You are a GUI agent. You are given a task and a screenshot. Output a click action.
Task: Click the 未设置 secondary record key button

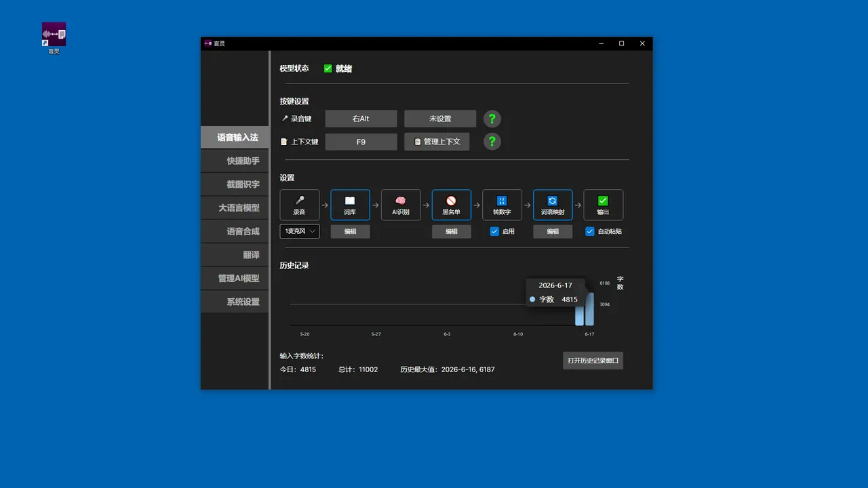pos(440,119)
